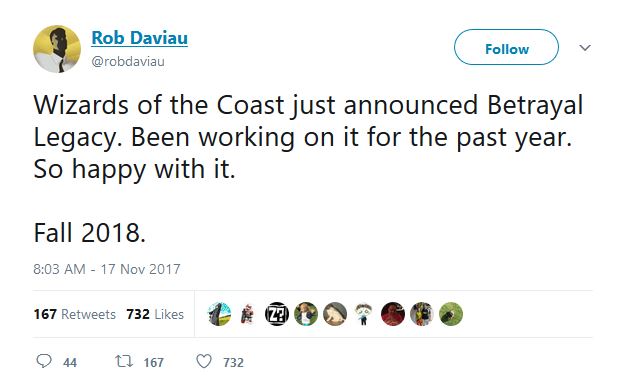Click the @robdaviau handle
The image size is (632, 383).
click(128, 61)
